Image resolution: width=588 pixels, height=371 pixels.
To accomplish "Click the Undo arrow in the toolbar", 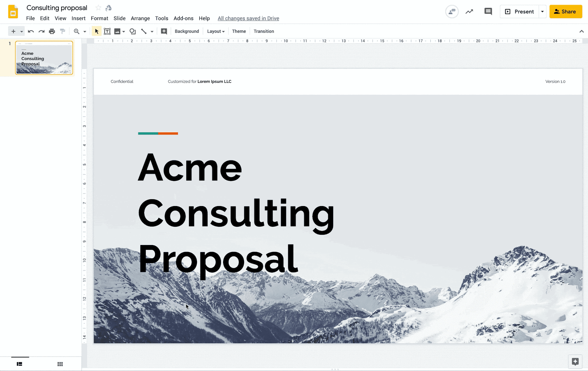I will tap(31, 32).
